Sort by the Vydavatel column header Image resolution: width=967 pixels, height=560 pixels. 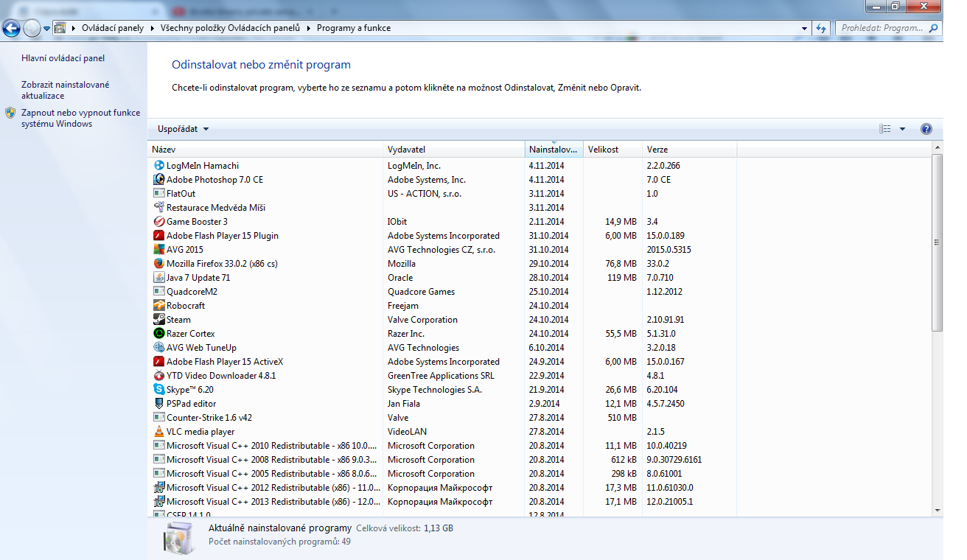point(454,150)
